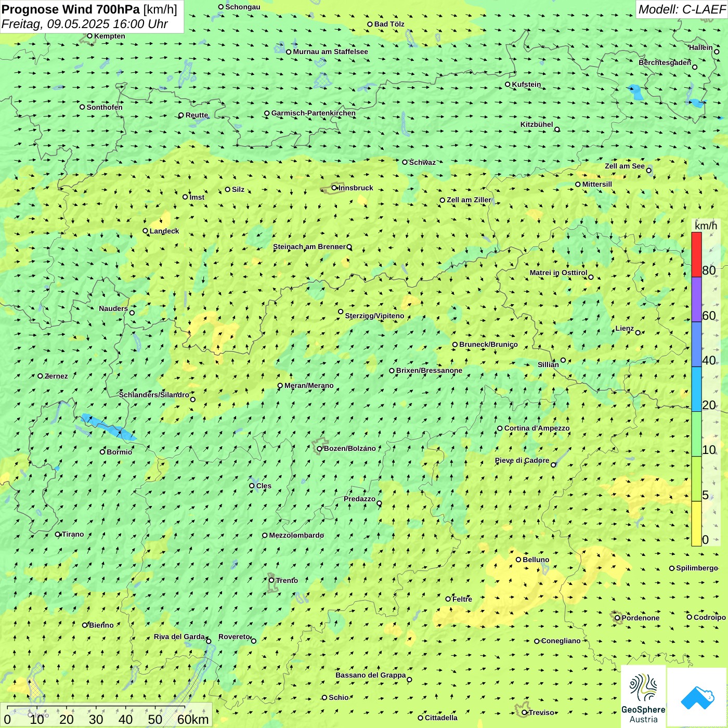The width and height of the screenshot is (728, 728).
Task: Click the 'Steinach am Brenner' label
Action: click(309, 246)
